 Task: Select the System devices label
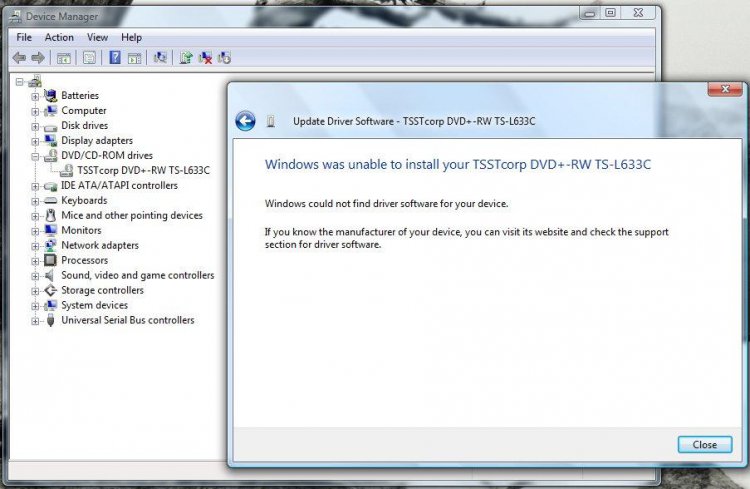pos(94,305)
